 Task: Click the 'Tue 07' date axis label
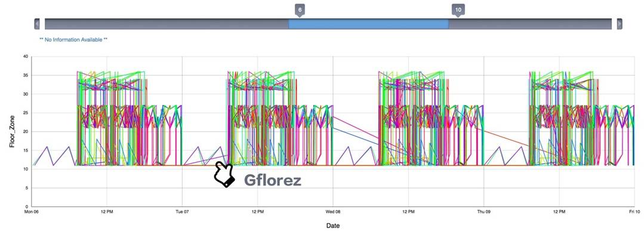(x=183, y=212)
